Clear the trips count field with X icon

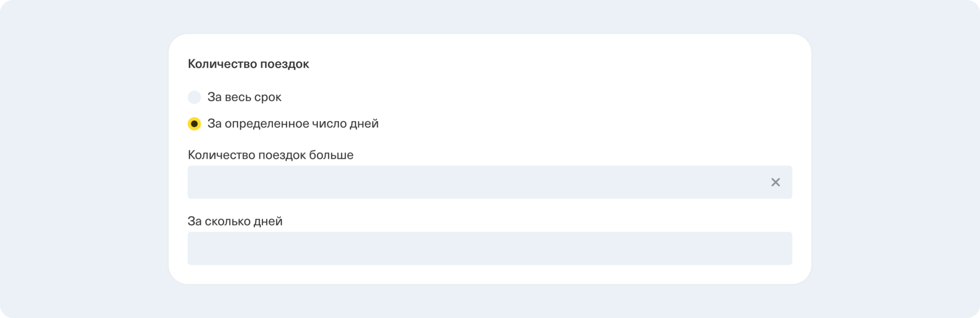click(x=775, y=182)
